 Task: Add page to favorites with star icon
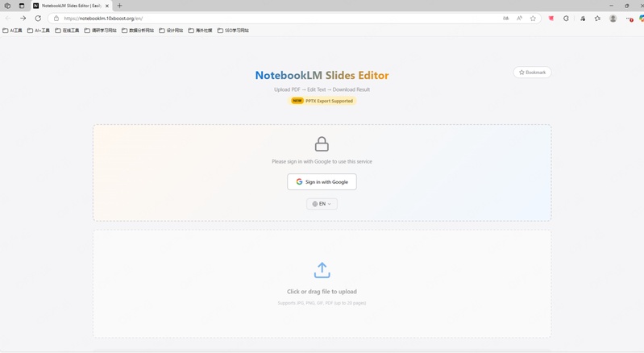tap(533, 18)
